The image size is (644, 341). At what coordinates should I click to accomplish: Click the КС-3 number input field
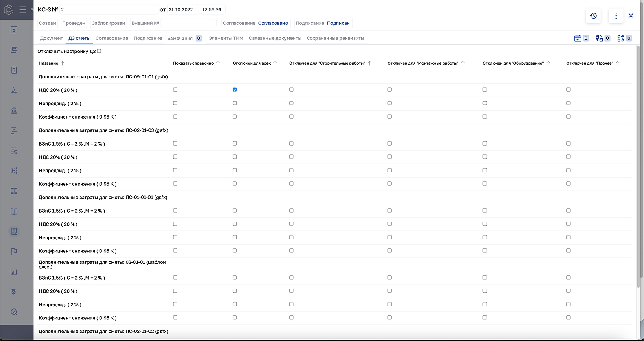[109, 9]
